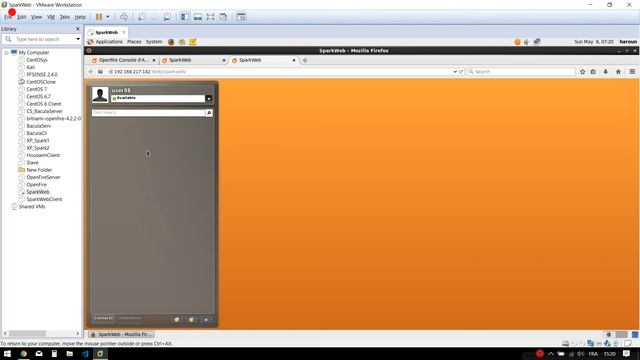
Task: Select the OpenFireServer VM
Action: 43,178
